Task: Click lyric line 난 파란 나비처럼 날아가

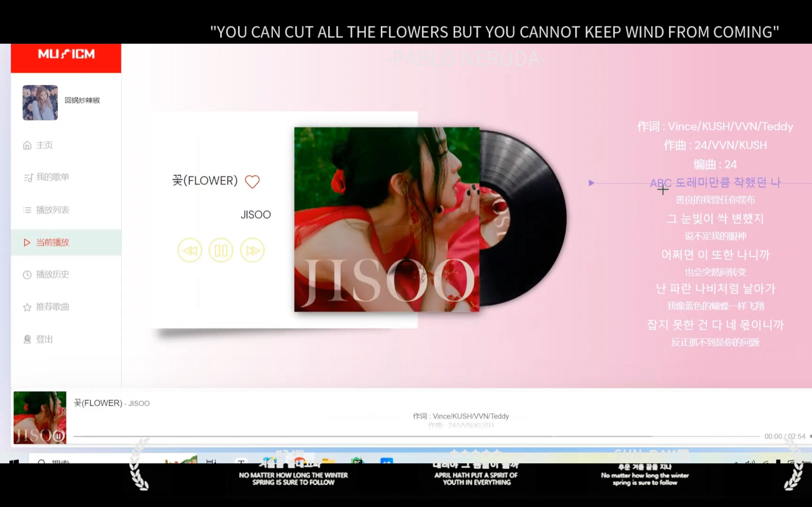Action: (715, 289)
